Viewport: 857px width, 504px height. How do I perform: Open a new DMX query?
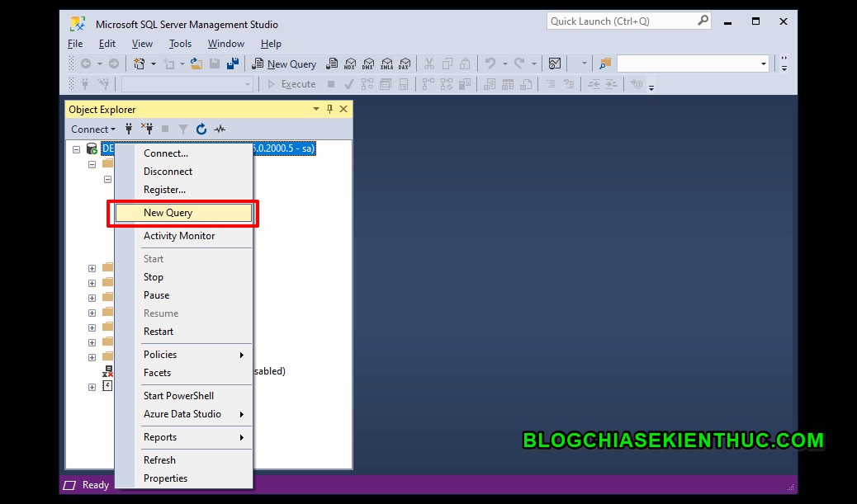click(368, 64)
